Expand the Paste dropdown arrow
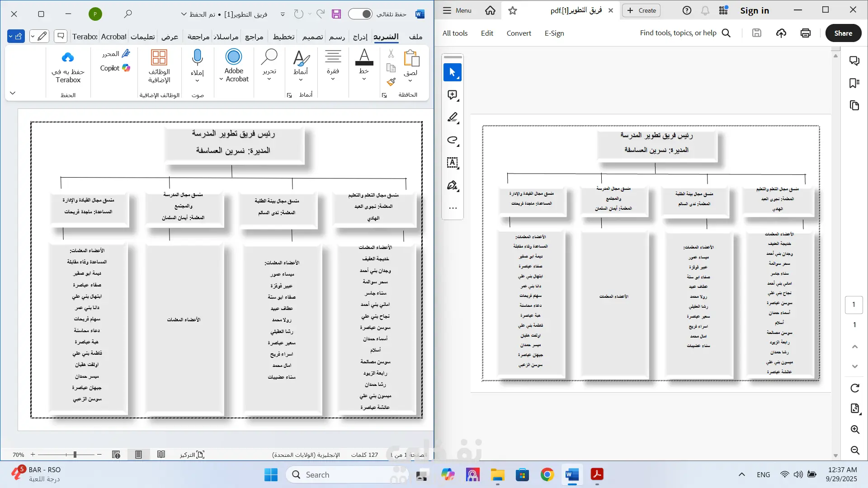This screenshot has height=488, width=868. coord(410,81)
